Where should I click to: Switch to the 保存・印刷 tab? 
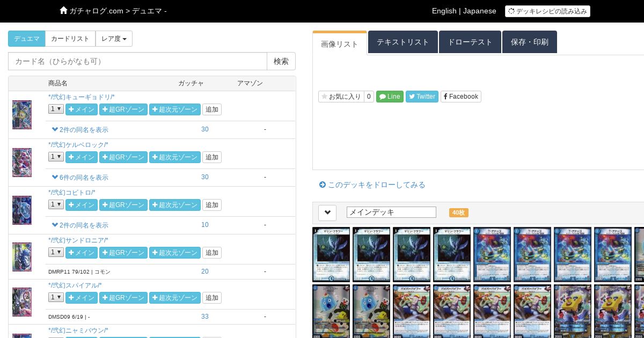(x=530, y=42)
